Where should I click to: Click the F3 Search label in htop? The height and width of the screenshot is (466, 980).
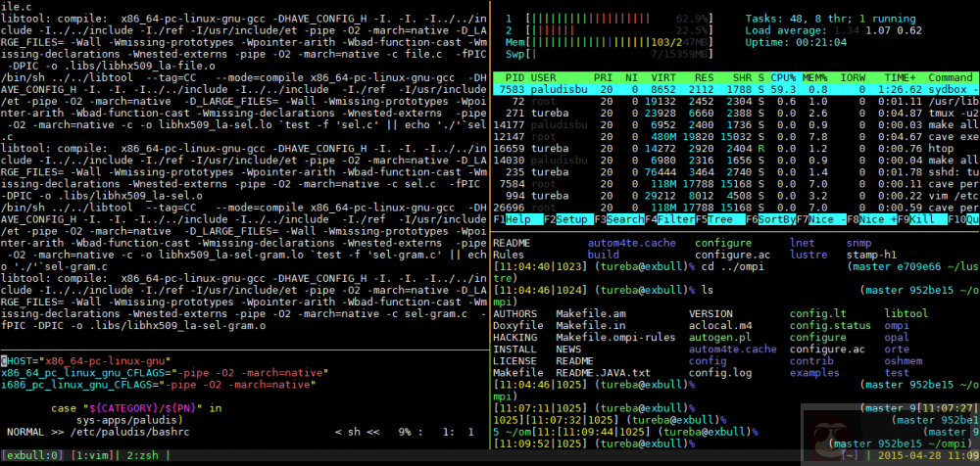618,220
